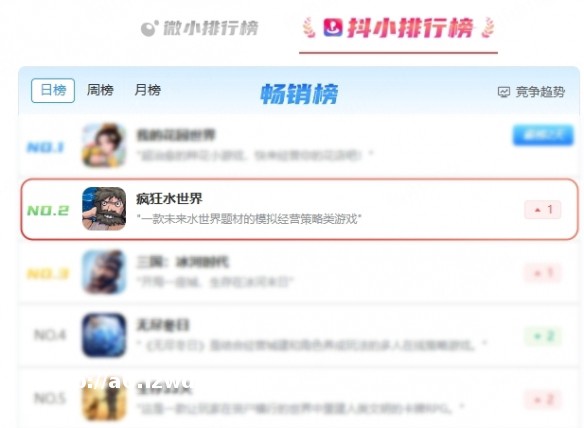Image resolution: width=584 pixels, height=428 pixels.
Task: Select the 日榜 daily ranking
Action: tap(53, 90)
